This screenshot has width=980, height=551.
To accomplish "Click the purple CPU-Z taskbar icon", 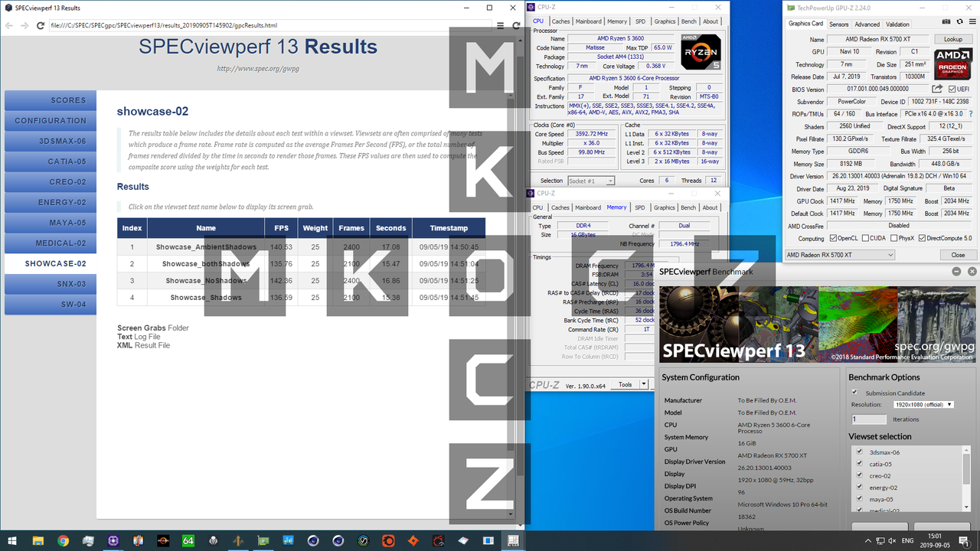I will tap(113, 540).
